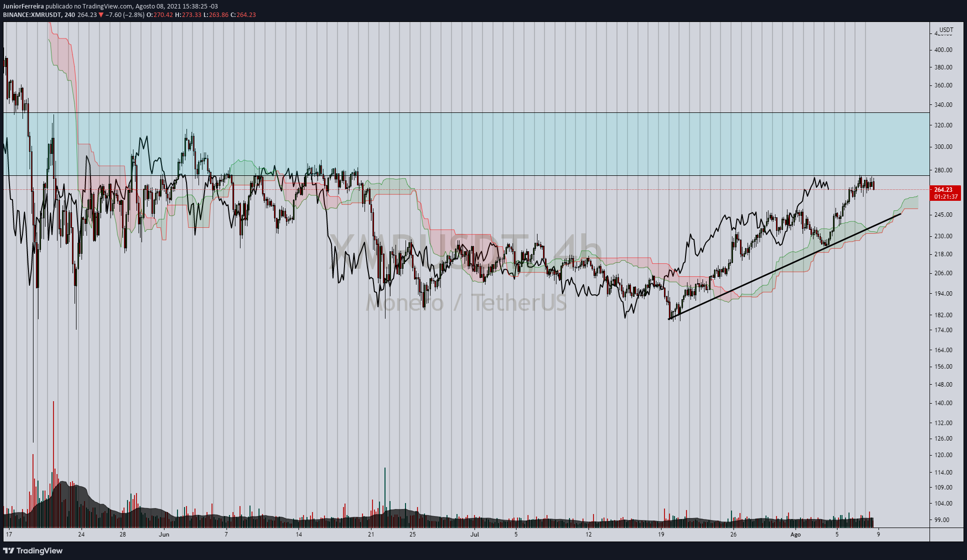967x560 pixels.
Task: Click the Ago label on time axis
Action: tap(795, 535)
